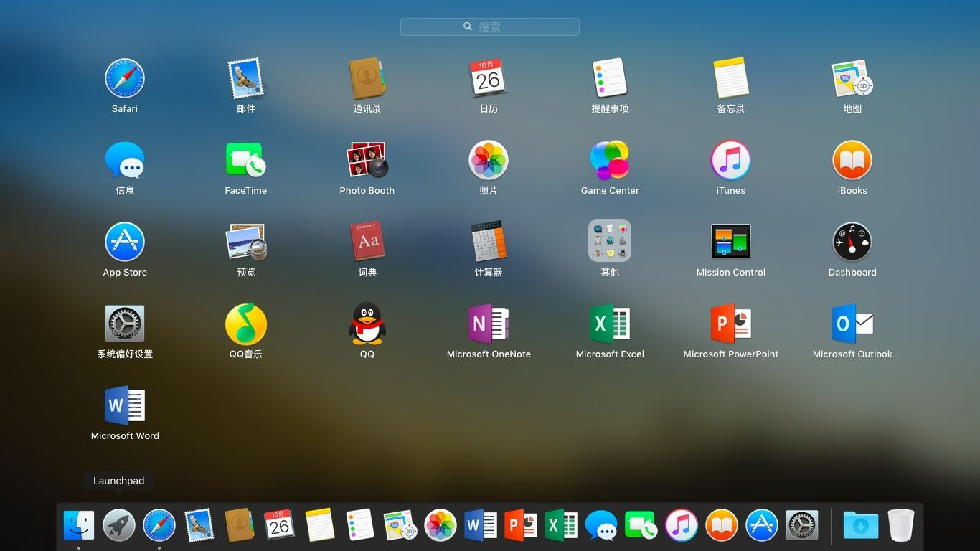This screenshot has width=980, height=551.
Task: Open Microsoft Excel from the Launchpad grid
Action: point(610,324)
